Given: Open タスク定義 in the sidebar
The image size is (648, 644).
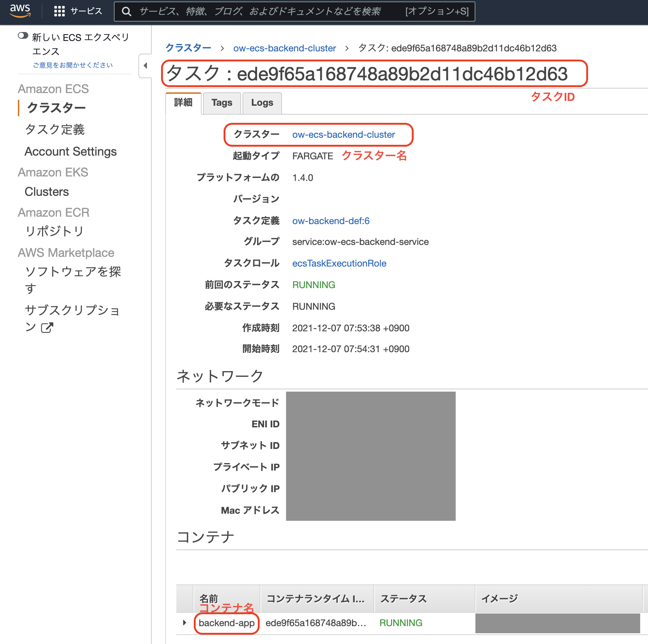Looking at the screenshot, I should click(x=55, y=130).
